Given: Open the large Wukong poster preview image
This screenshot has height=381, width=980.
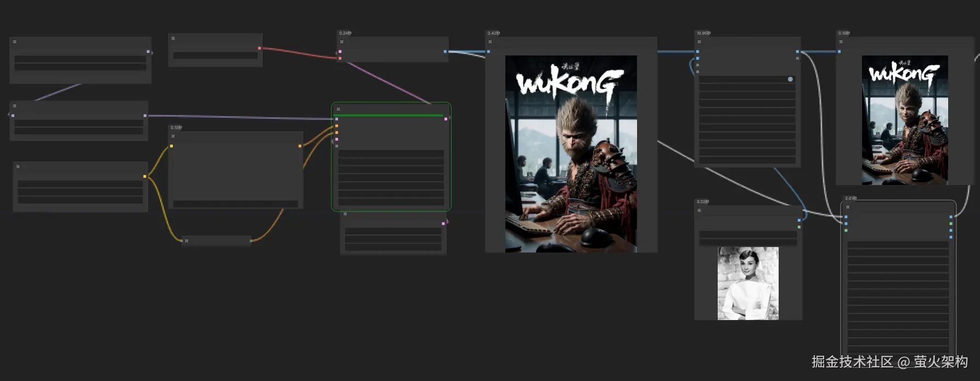Looking at the screenshot, I should click(x=571, y=154).
